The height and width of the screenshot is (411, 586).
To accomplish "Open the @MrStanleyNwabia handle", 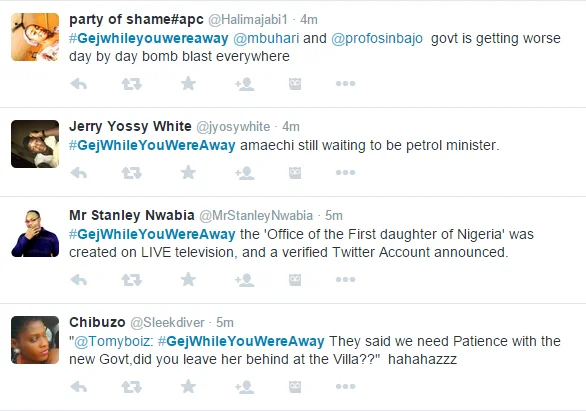I will [256, 216].
